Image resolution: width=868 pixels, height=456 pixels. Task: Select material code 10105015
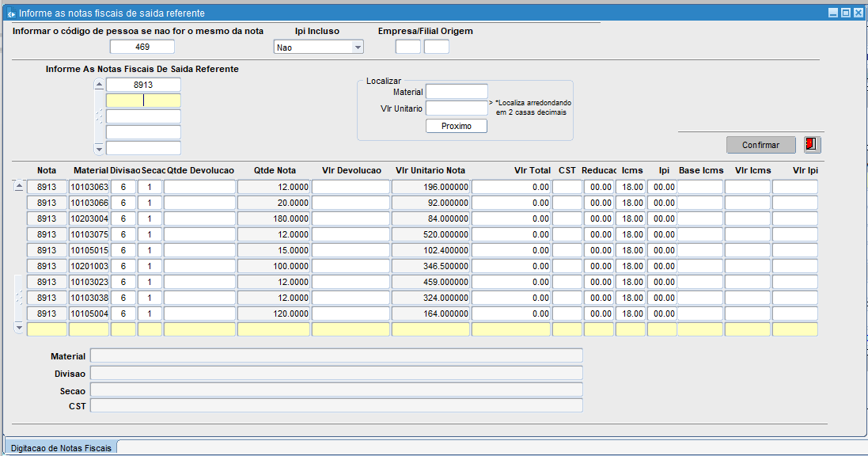coord(89,250)
